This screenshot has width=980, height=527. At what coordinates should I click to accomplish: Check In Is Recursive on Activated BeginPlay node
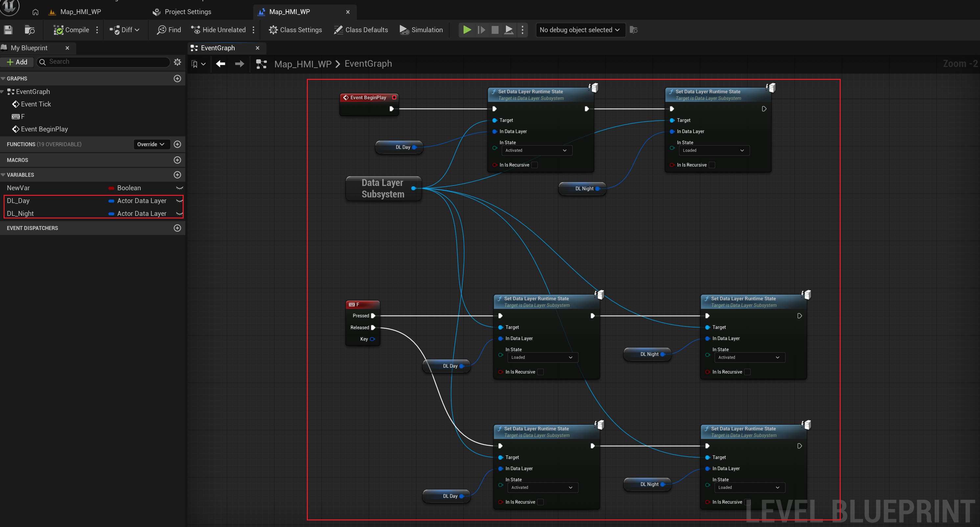pos(535,165)
